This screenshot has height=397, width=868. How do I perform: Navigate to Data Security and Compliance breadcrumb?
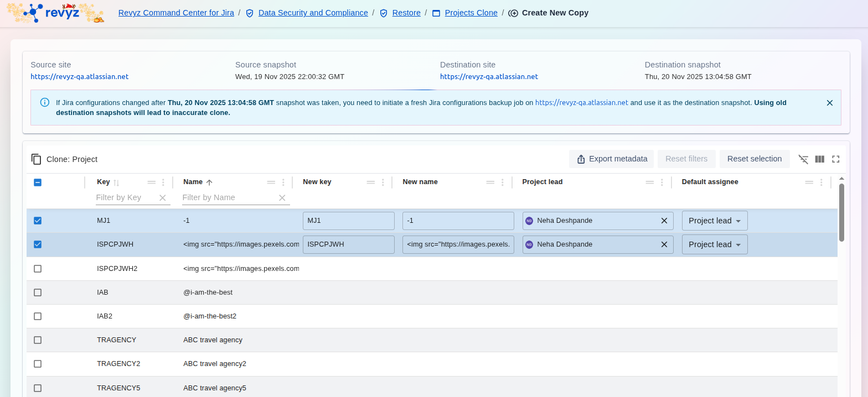[x=313, y=13]
